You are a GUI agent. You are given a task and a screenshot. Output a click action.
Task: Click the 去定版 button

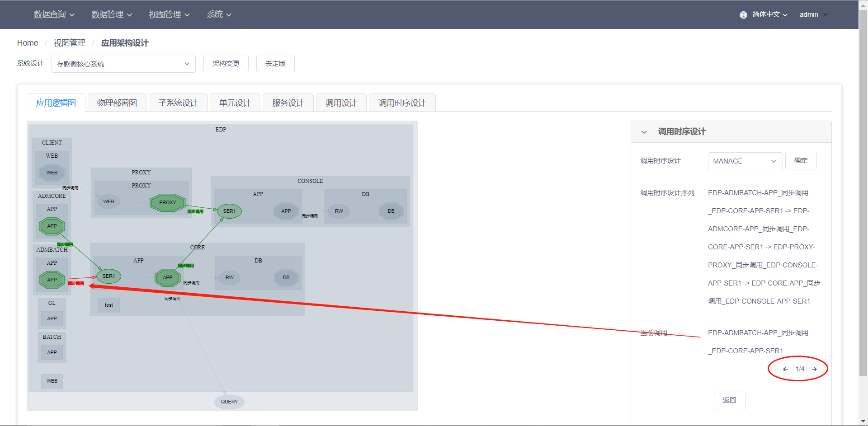point(275,64)
